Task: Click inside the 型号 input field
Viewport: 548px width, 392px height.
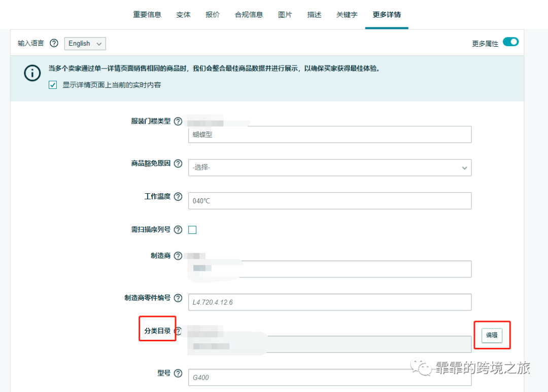Action: 330,377
